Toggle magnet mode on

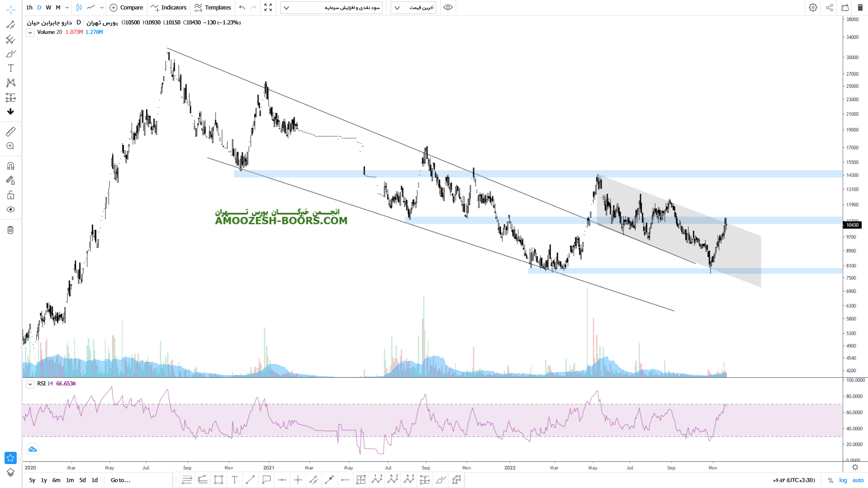tap(11, 166)
